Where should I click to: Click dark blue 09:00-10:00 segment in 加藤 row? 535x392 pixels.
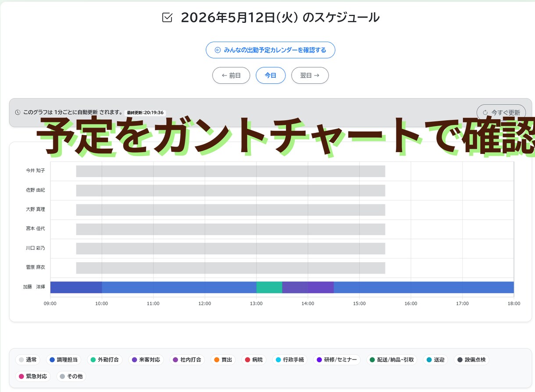[76, 287]
